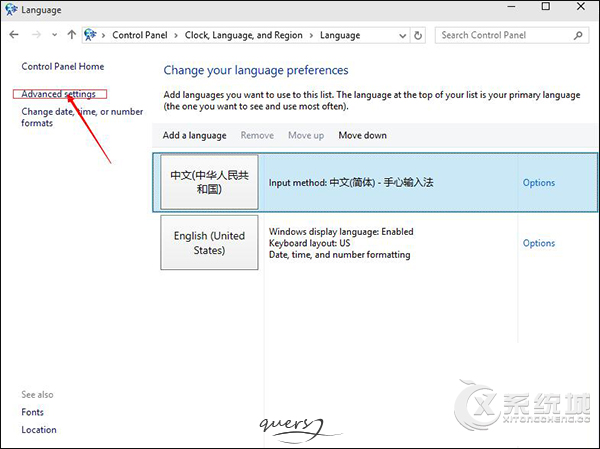Expand breadcrumb chevron after Control Panel
Screen dimensions: 600x449
176,36
